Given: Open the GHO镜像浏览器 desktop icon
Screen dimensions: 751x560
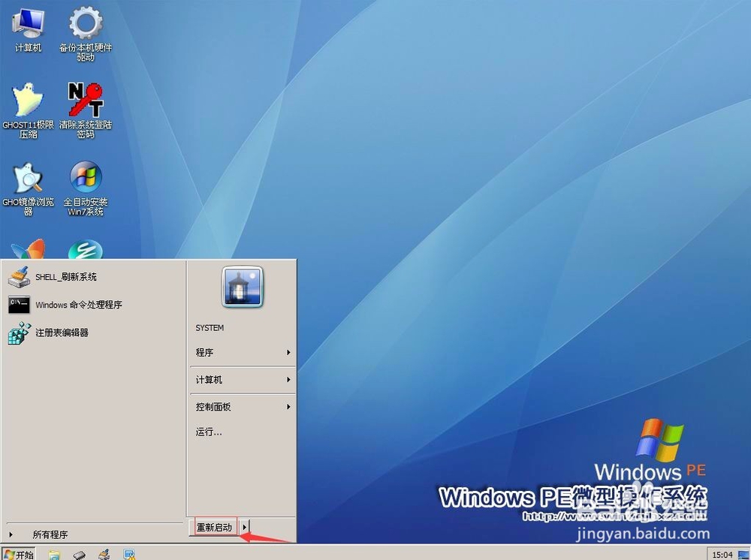Looking at the screenshot, I should [28, 188].
